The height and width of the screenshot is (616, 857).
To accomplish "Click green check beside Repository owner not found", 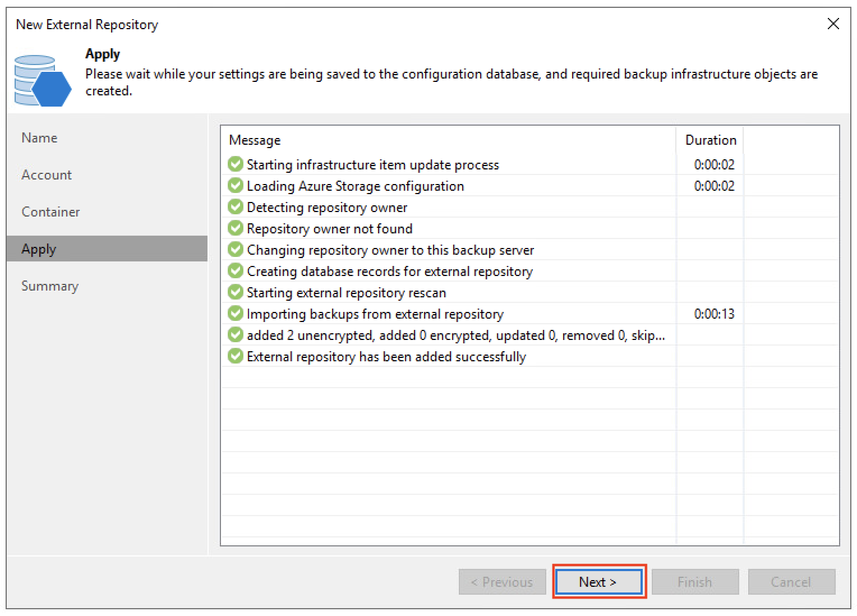I will click(236, 228).
